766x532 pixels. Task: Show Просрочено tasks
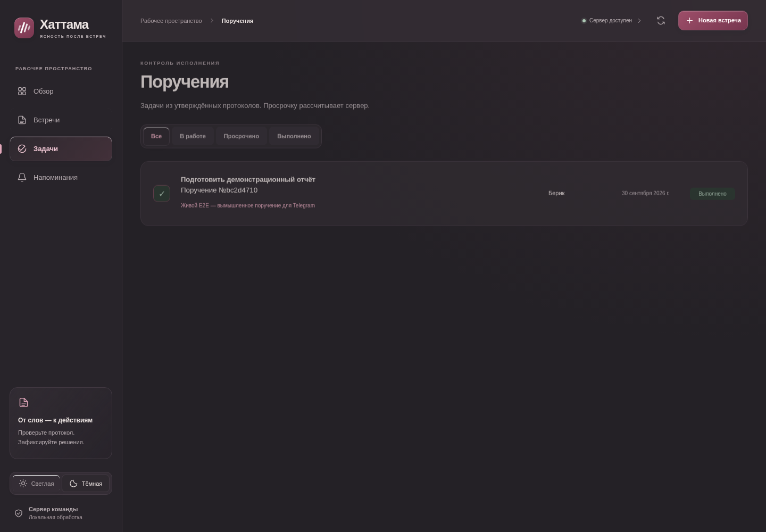[x=242, y=136]
